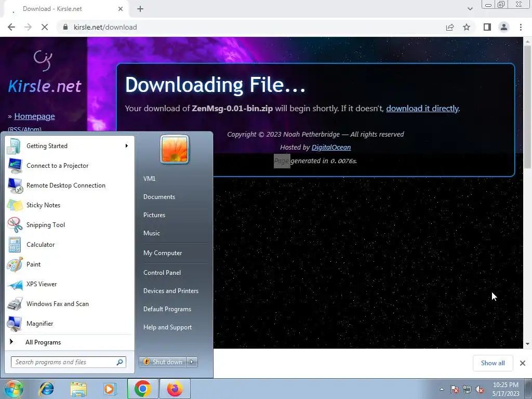Open Control Panel
Image resolution: width=532 pixels, height=399 pixels.
coord(162,273)
